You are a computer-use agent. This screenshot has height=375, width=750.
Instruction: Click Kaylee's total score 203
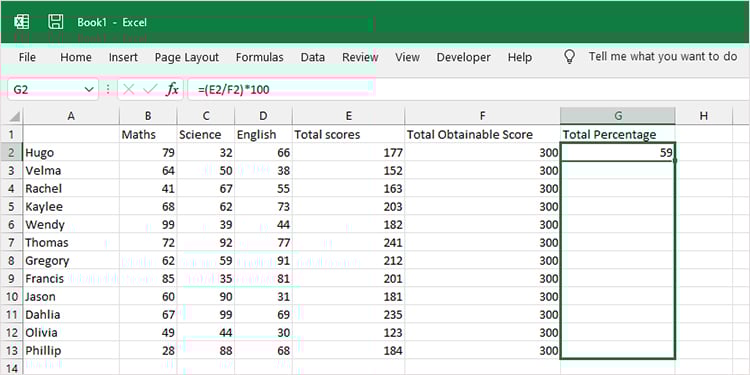349,207
